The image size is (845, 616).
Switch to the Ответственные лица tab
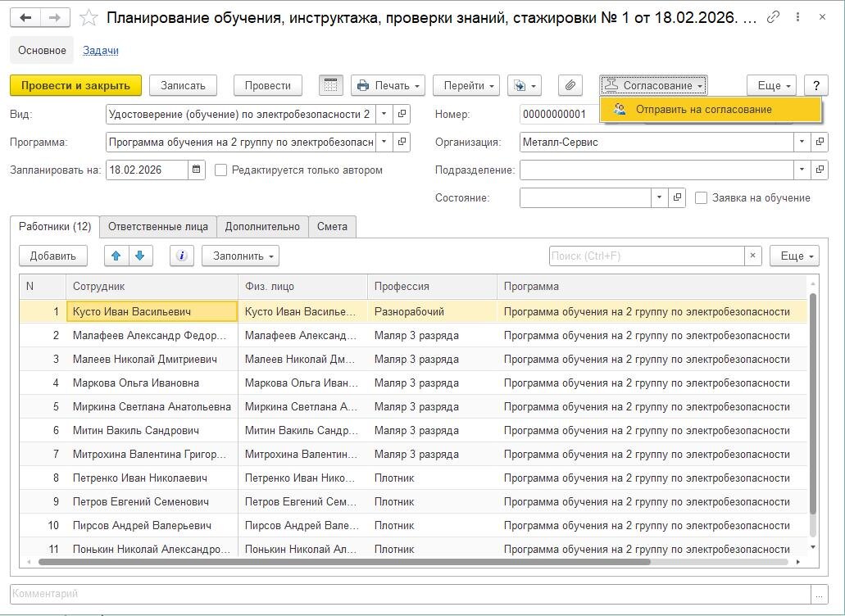[158, 227]
